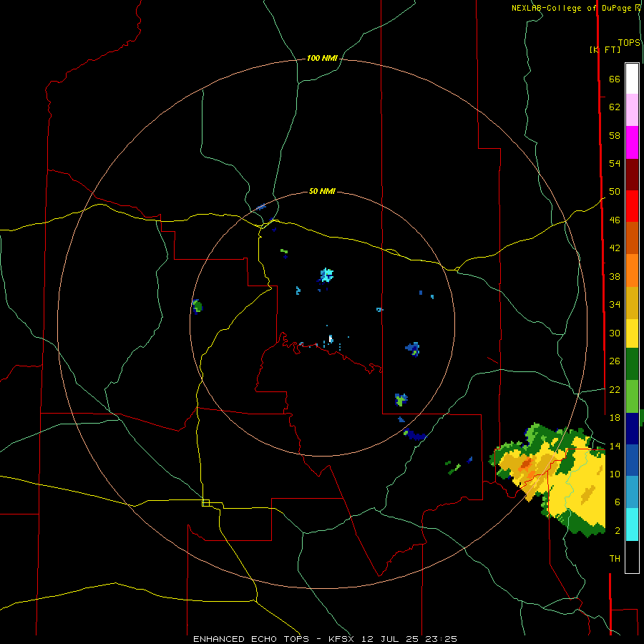Viewport: 644px width, 644px height.
Task: Click the 26 value on the legend
Action: click(x=615, y=361)
